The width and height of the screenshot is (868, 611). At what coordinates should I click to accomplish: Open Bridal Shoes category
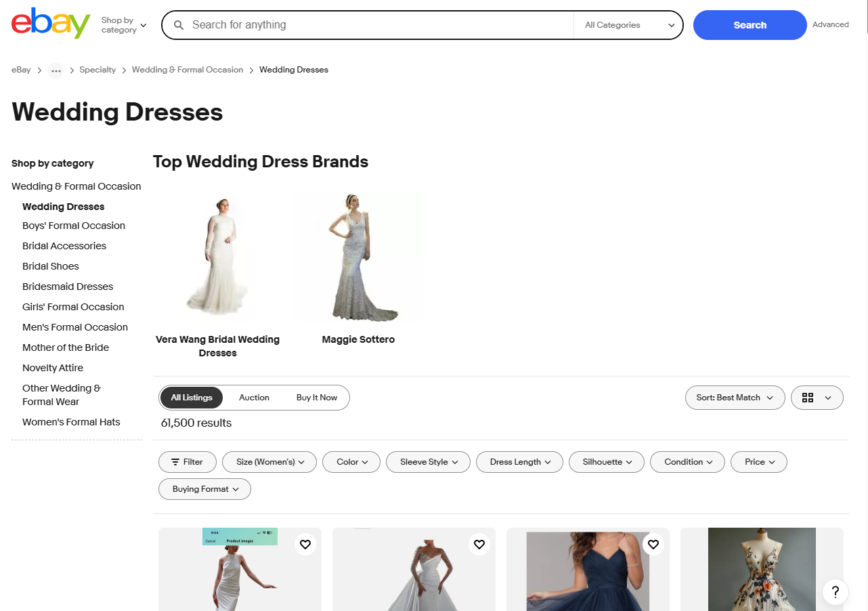51,266
